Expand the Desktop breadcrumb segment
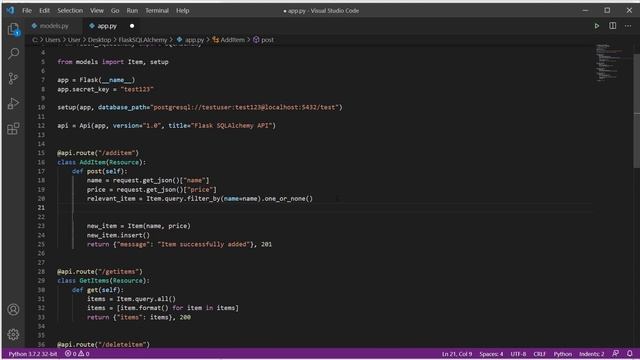Image resolution: width=640 pixels, height=360 pixels. 99,40
